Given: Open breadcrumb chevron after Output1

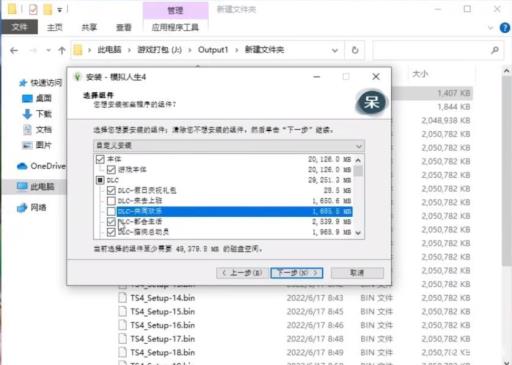Looking at the screenshot, I should pyautogui.click(x=237, y=50).
